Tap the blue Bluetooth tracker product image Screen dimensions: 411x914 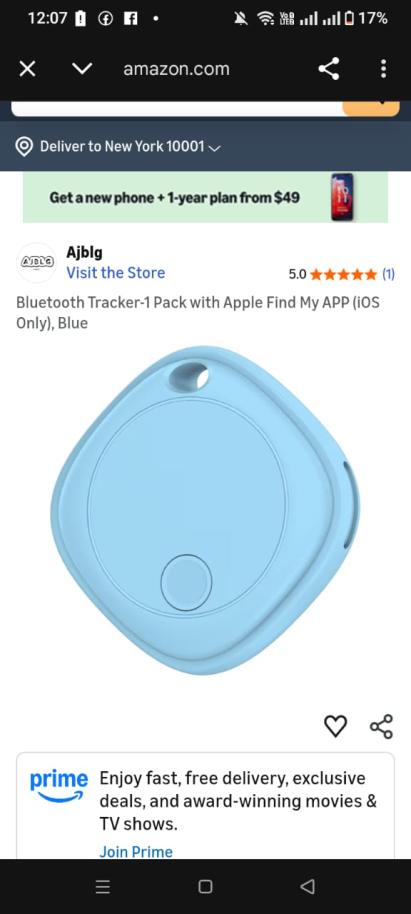pos(205,511)
